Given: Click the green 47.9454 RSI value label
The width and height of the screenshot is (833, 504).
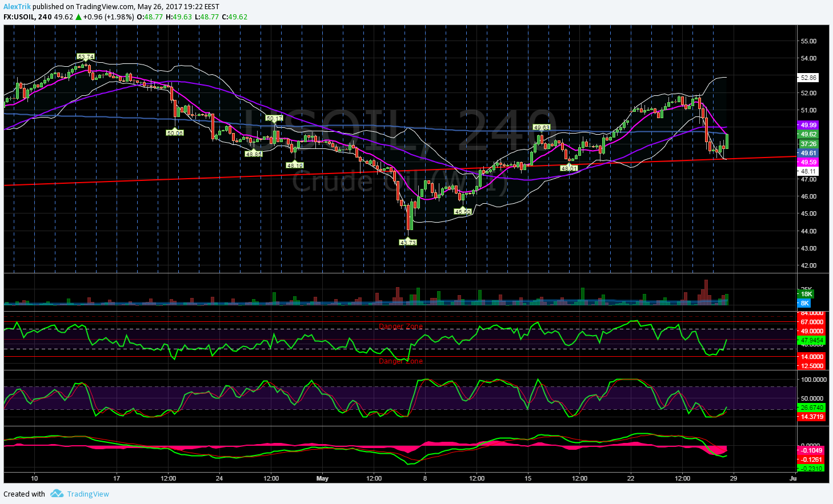Looking at the screenshot, I should tap(811, 340).
